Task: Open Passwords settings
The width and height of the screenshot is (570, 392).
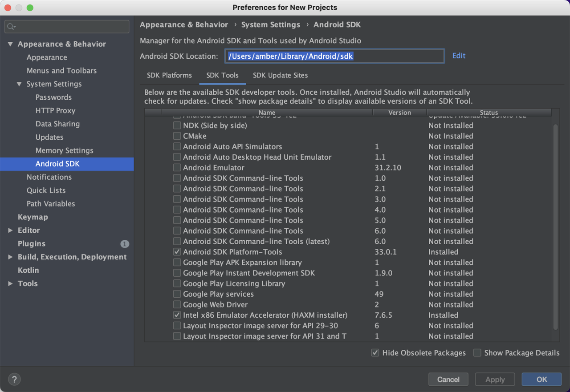Action: pos(53,97)
